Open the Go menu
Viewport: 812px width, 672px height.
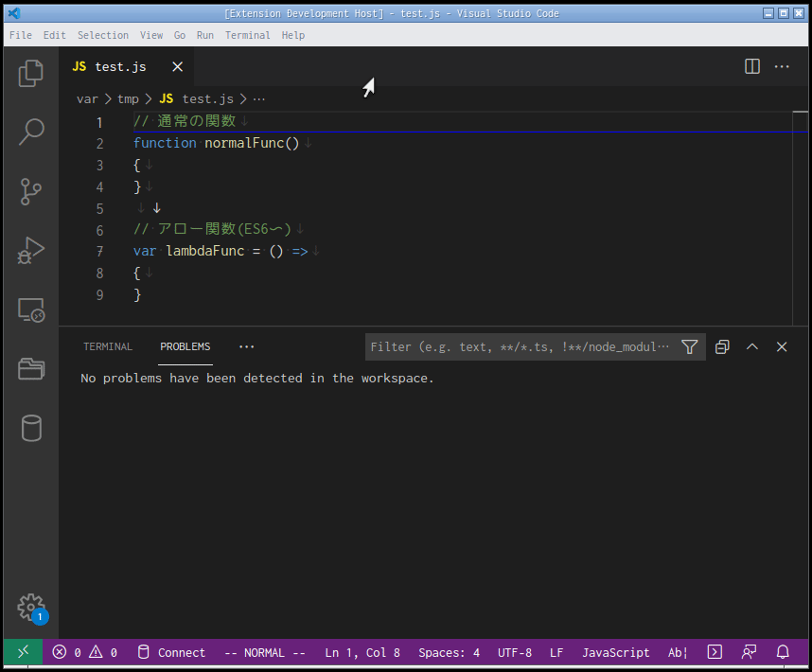pyautogui.click(x=179, y=35)
